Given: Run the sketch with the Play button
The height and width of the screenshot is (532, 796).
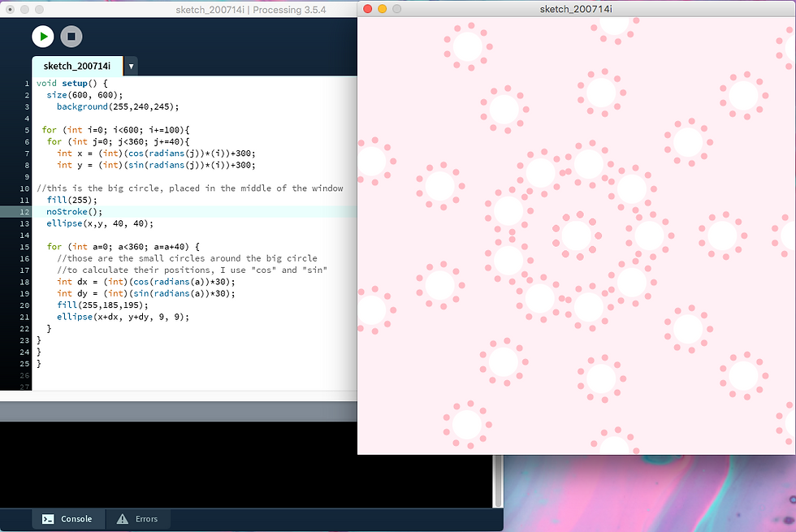Looking at the screenshot, I should 42,37.
